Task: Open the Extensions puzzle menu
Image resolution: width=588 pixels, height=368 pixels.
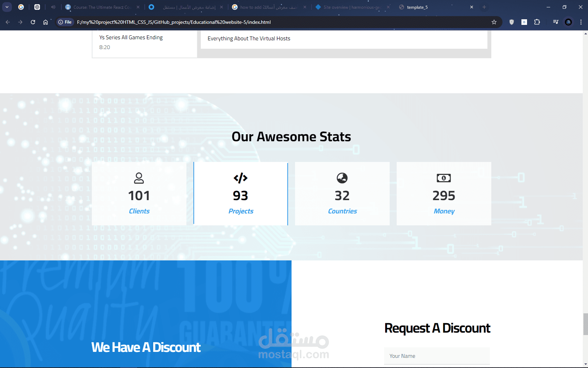Action: (537, 22)
